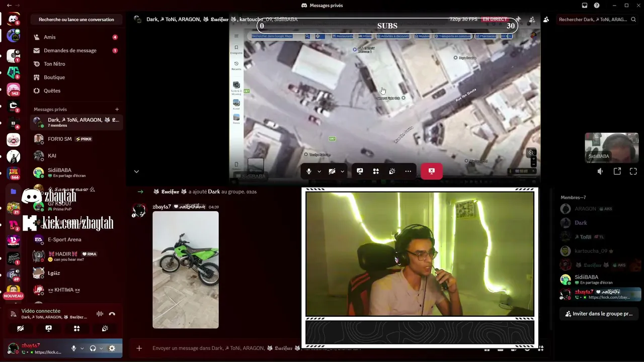Turn on camera in voice panel

click(20, 328)
